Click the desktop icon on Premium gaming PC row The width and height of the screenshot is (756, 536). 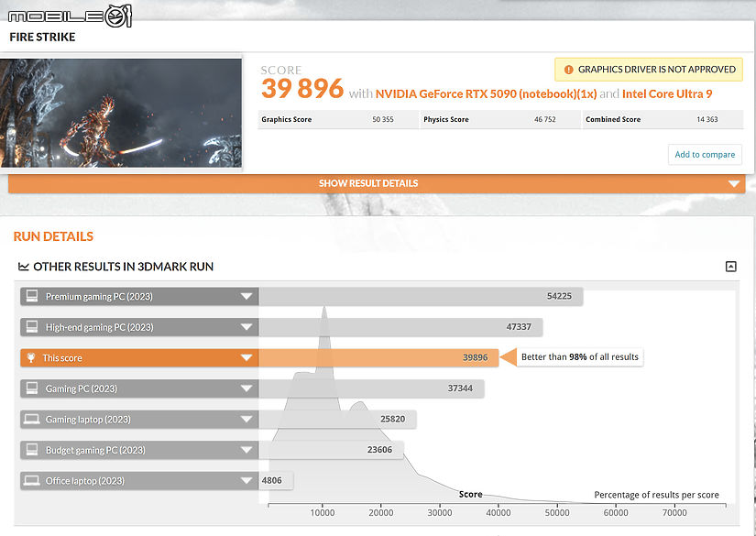pos(32,296)
